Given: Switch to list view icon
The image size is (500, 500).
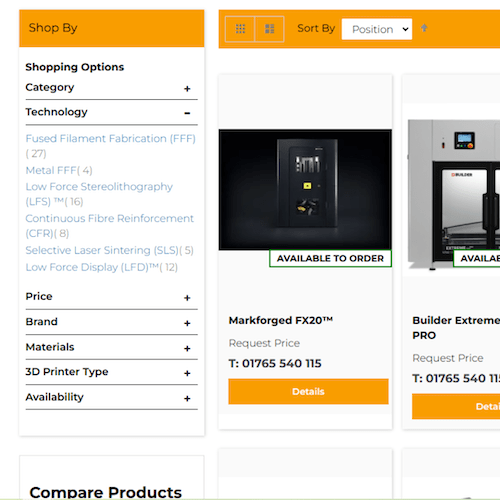Looking at the screenshot, I should click(269, 29).
